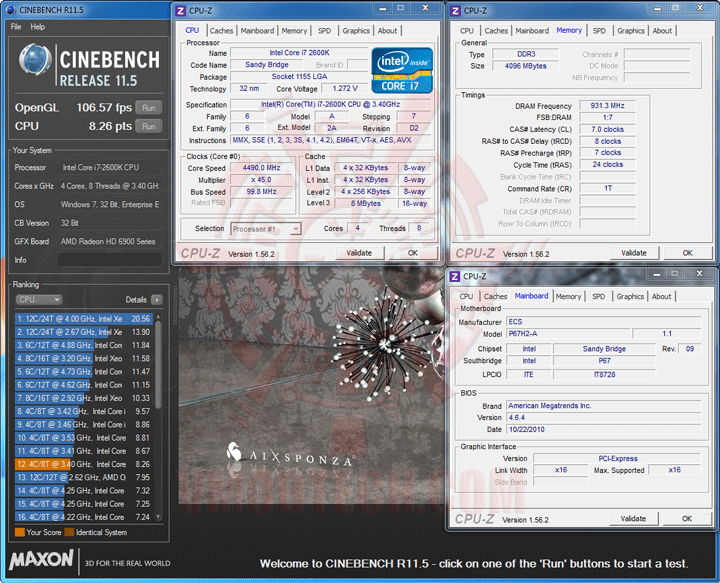Select Memory tab in the Mainboard CPU-Z window
The image size is (720, 583).
568,297
